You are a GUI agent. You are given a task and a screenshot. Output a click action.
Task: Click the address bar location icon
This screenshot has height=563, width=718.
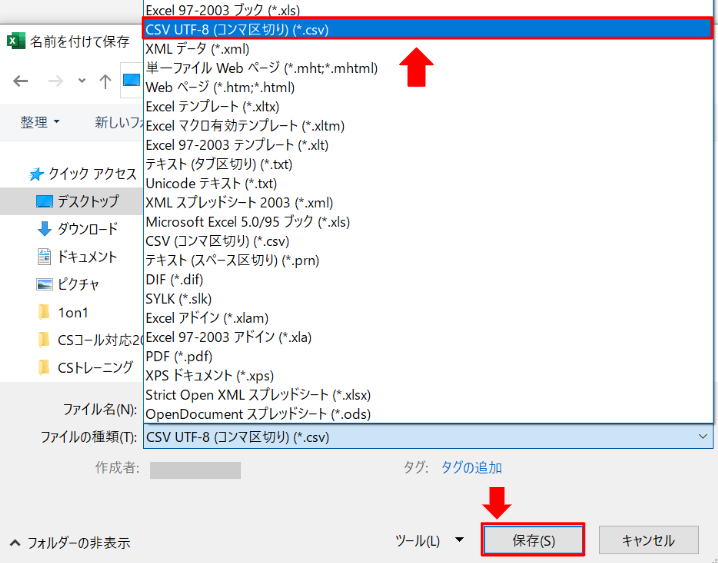click(x=131, y=80)
